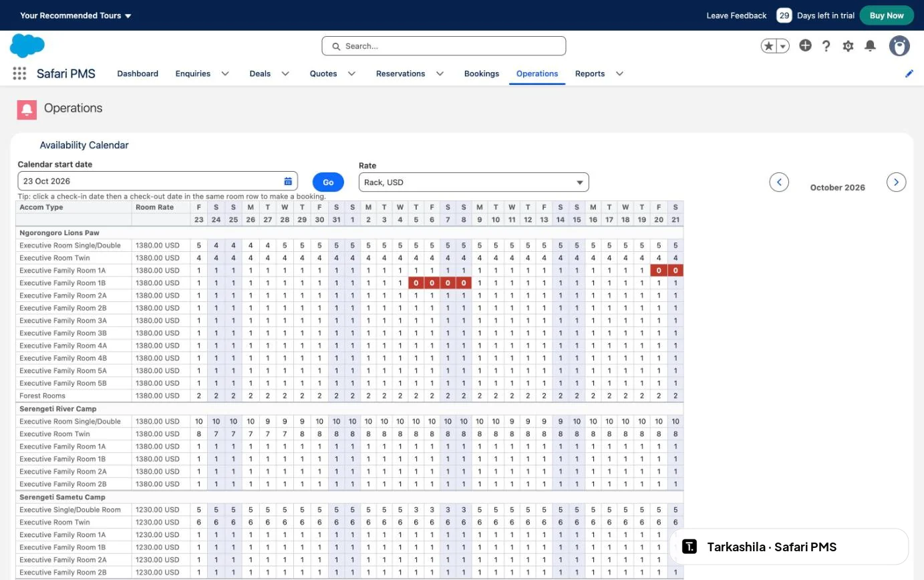The width and height of the screenshot is (924, 580).
Task: Click the Forest Rooms row label
Action: (41, 396)
